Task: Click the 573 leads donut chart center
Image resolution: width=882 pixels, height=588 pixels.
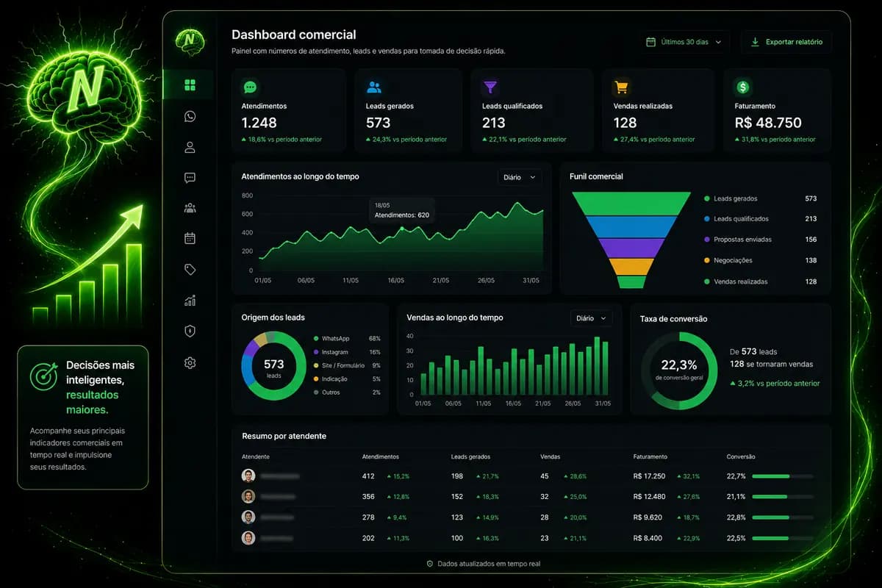Action: tap(273, 366)
